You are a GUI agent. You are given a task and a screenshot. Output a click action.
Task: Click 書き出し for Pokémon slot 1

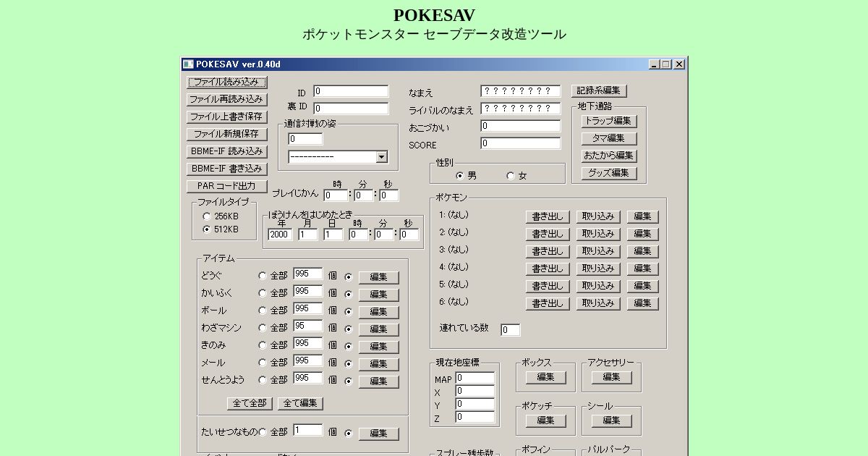pyautogui.click(x=548, y=216)
